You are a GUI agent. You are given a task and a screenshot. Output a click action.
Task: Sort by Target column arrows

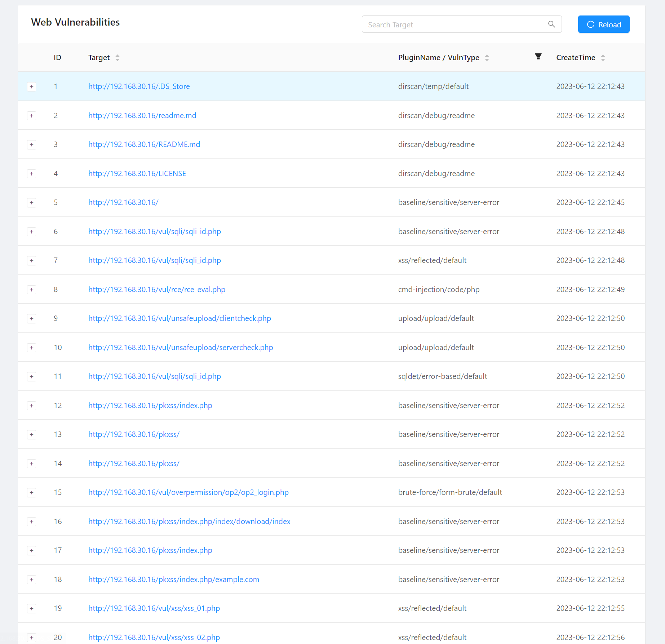(x=117, y=58)
